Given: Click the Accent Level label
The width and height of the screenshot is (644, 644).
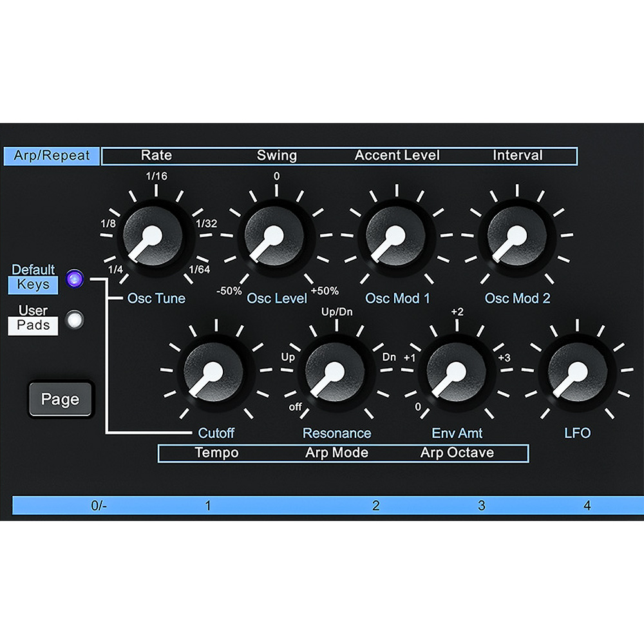Looking at the screenshot, I should click(x=397, y=155).
